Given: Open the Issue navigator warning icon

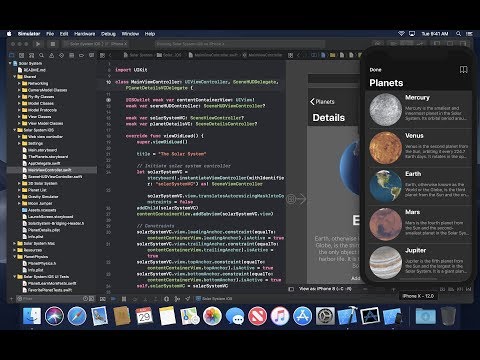Looking at the screenshot, I should (x=52, y=55).
